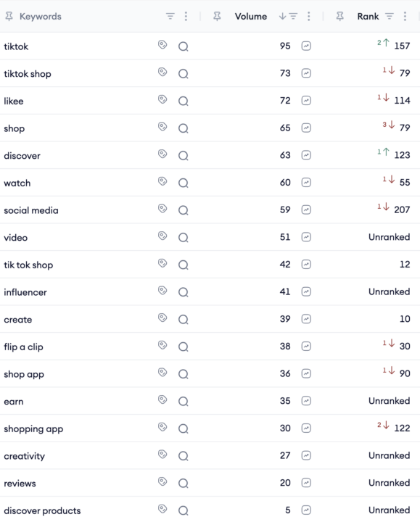Open filter for Keywords column
This screenshot has height=522, width=420.
tap(170, 16)
